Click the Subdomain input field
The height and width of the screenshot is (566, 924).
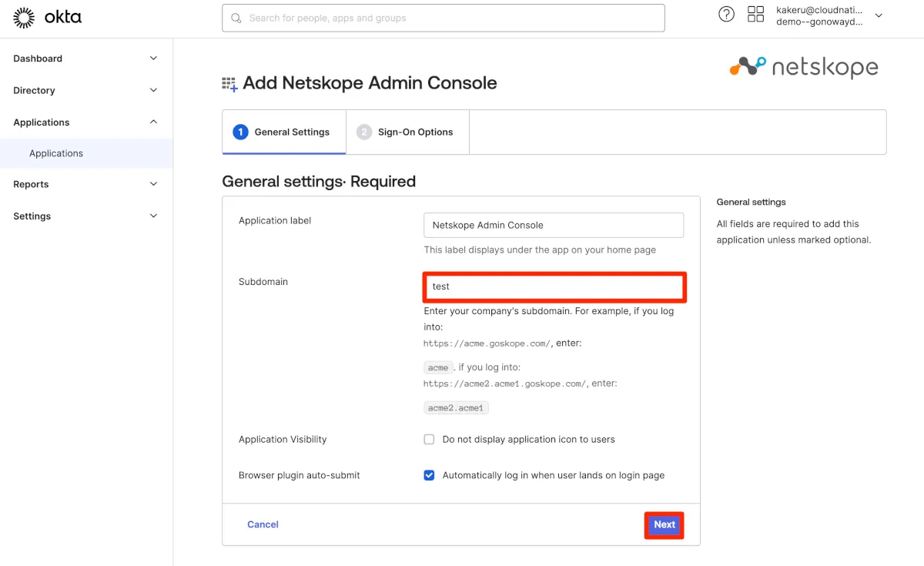click(x=554, y=286)
